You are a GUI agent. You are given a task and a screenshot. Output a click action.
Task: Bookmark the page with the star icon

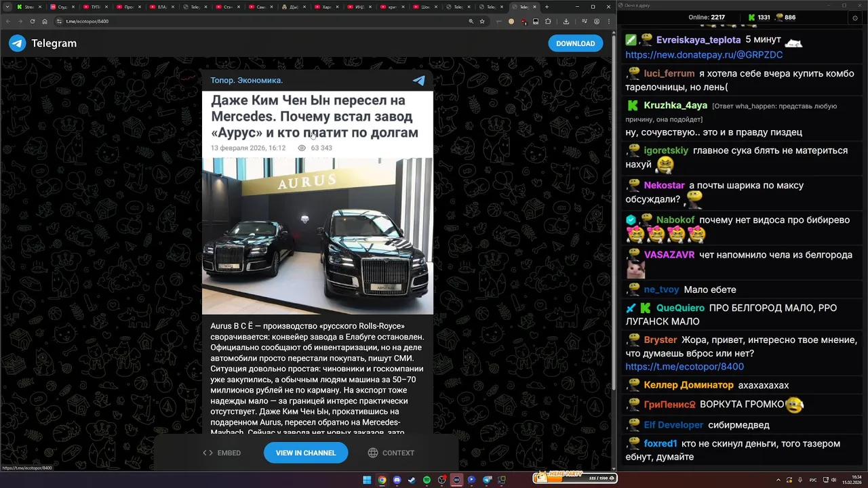click(482, 21)
